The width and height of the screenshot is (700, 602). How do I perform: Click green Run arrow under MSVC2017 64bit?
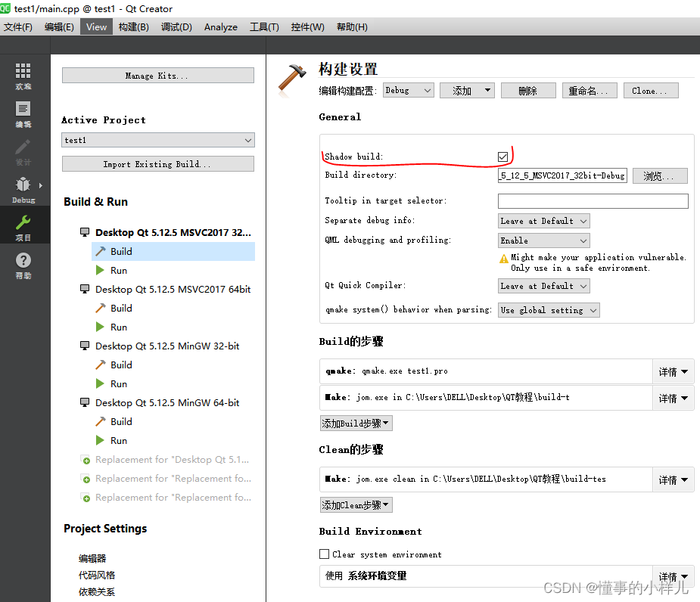[x=100, y=327]
